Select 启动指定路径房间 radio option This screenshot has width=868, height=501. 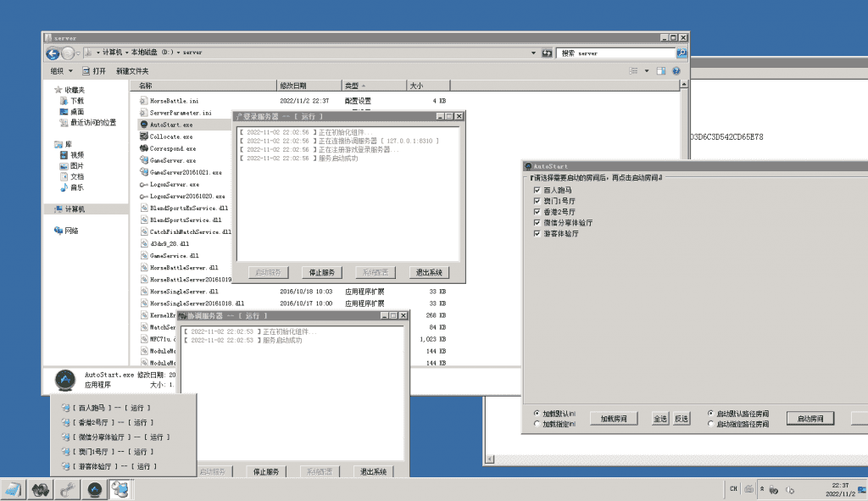pos(711,424)
